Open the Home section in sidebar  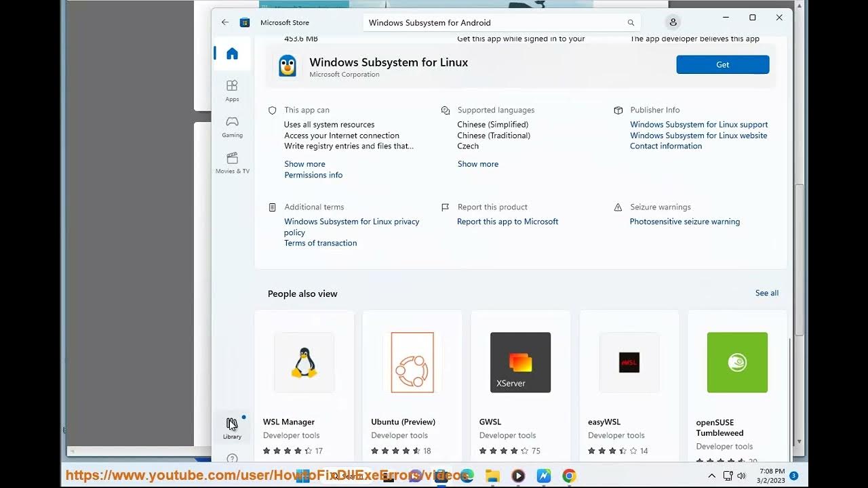click(232, 54)
